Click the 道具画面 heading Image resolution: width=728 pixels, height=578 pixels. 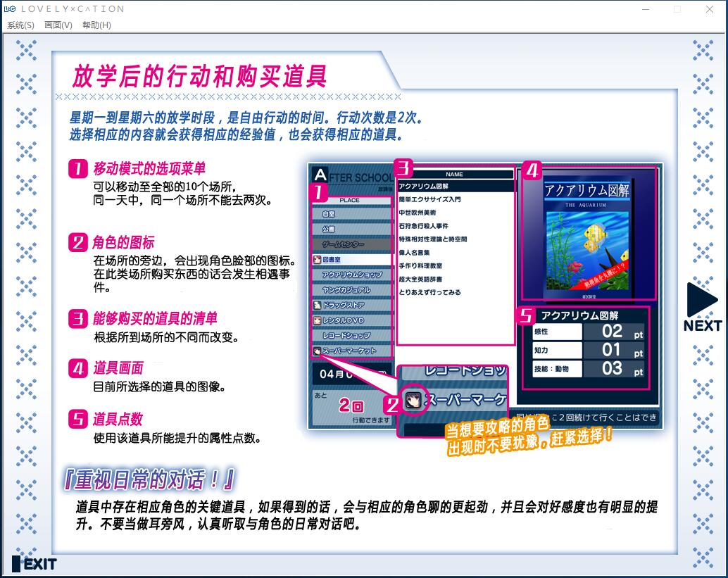[118, 368]
